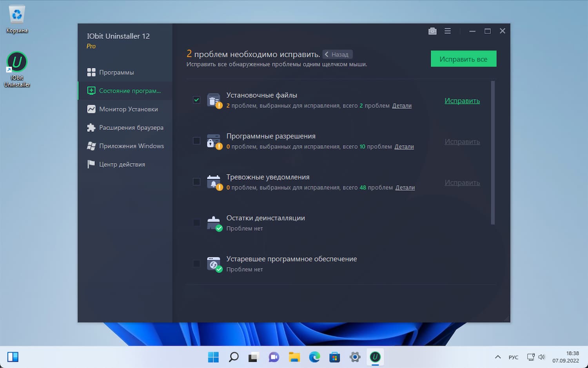Check the Остатки деинсталляции checkbox
The width and height of the screenshot is (588, 368).
[196, 223]
